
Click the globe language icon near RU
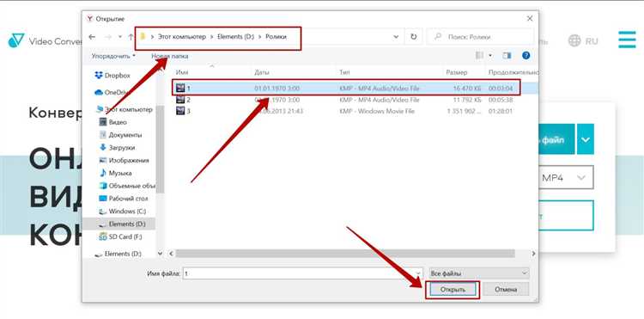574,40
